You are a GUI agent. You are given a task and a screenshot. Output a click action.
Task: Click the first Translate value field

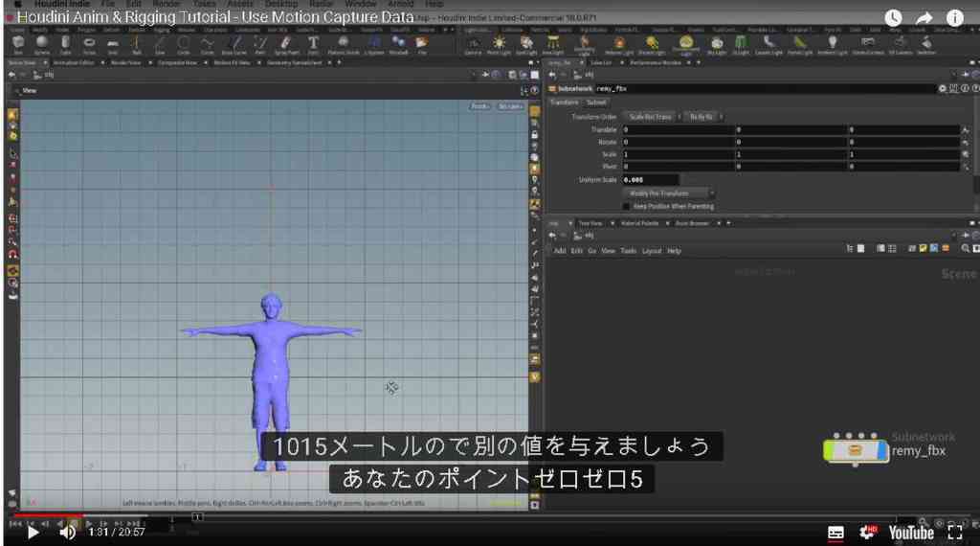(678, 129)
